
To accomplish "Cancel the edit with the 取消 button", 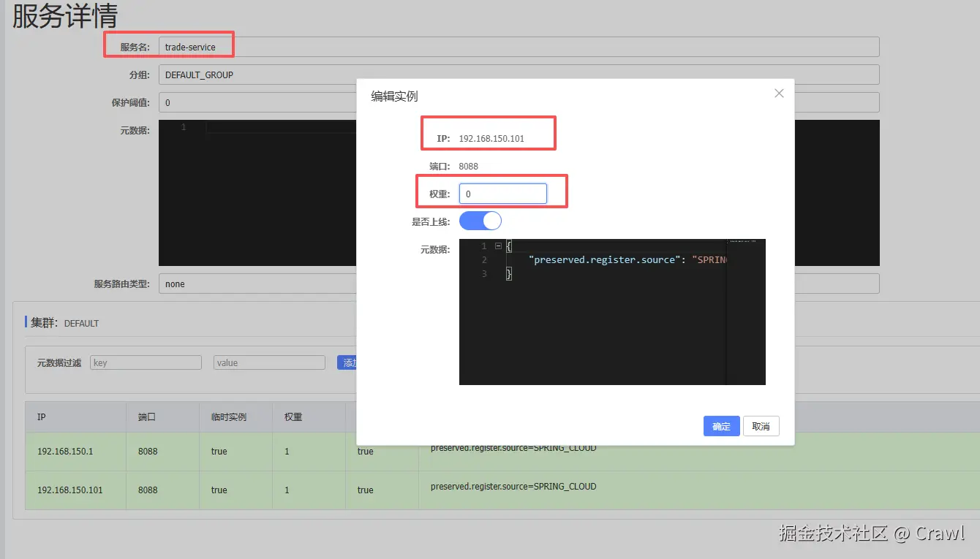I will point(761,426).
